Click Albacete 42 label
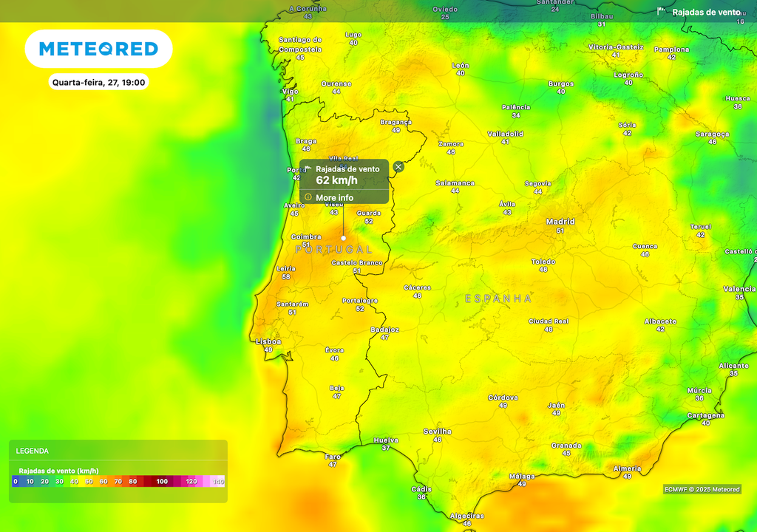 [660, 325]
